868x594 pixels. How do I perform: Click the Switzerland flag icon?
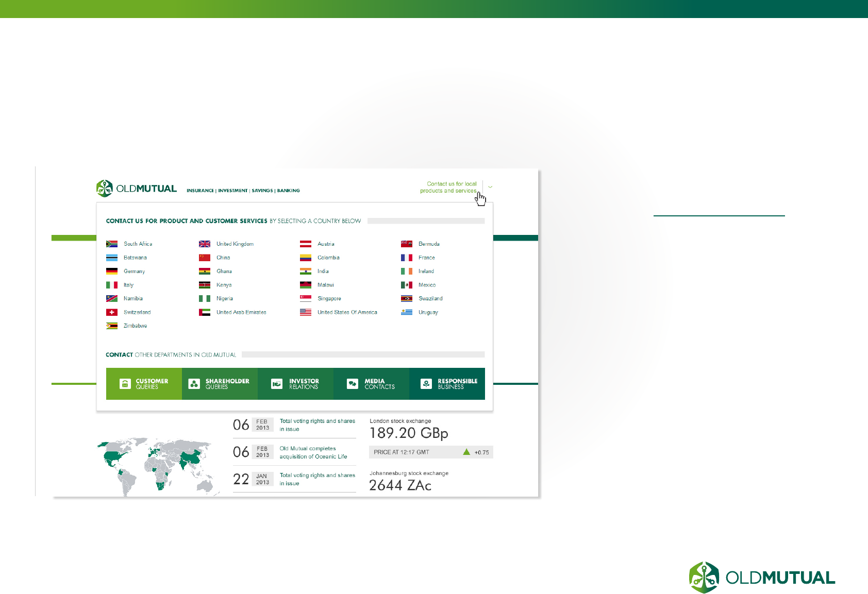tap(112, 312)
